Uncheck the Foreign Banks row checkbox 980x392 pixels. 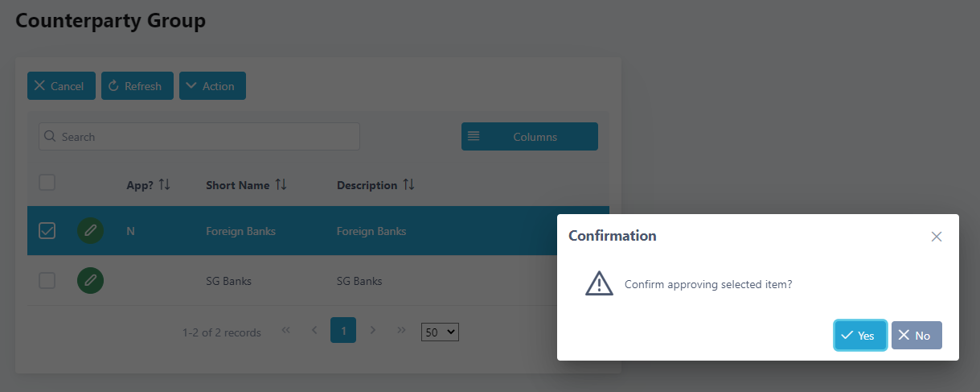(47, 231)
